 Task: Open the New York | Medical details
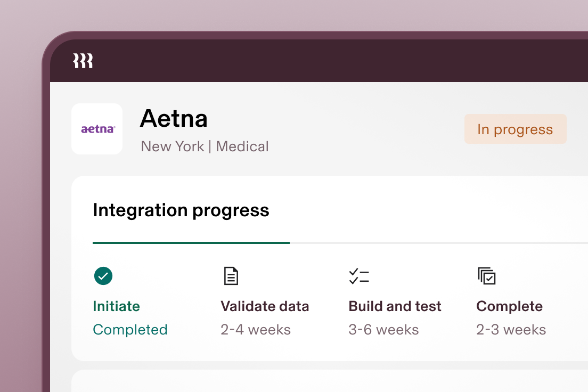pos(205,146)
